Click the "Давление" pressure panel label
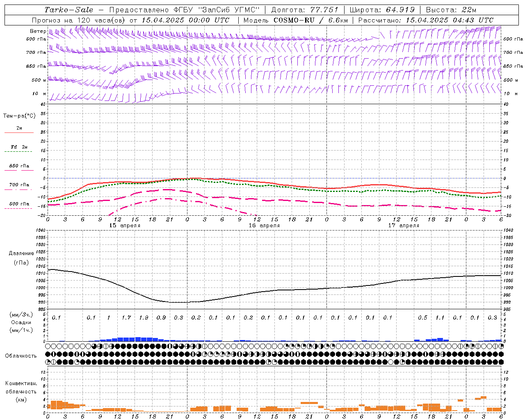This screenshot has width=525, height=420. point(21,253)
